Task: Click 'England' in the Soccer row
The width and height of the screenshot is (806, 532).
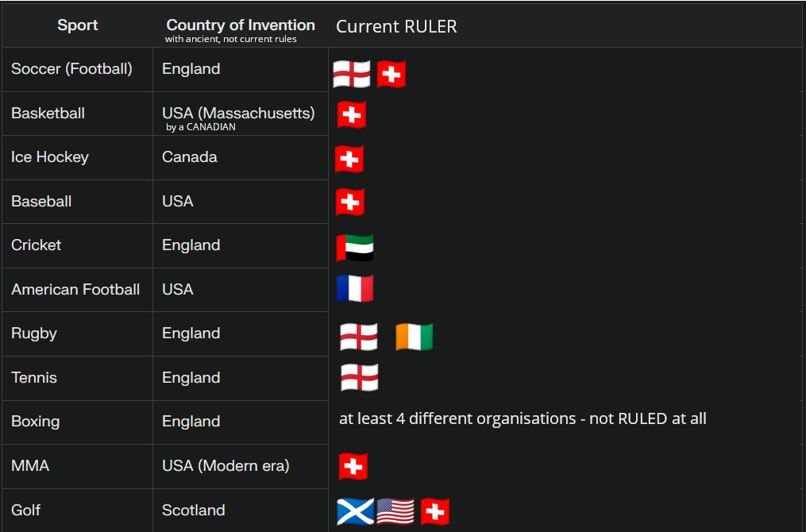Action: click(x=191, y=69)
